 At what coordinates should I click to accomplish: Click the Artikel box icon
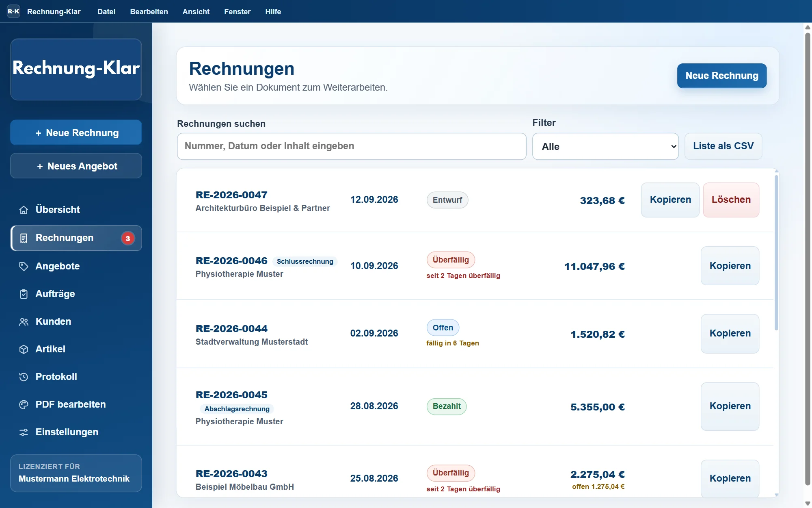(x=24, y=349)
